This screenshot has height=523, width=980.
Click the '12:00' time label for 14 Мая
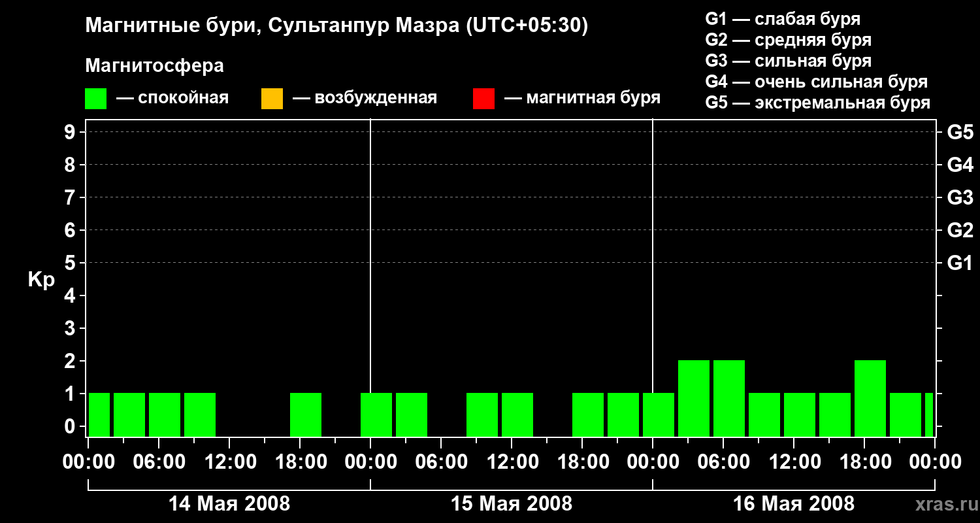[229, 462]
